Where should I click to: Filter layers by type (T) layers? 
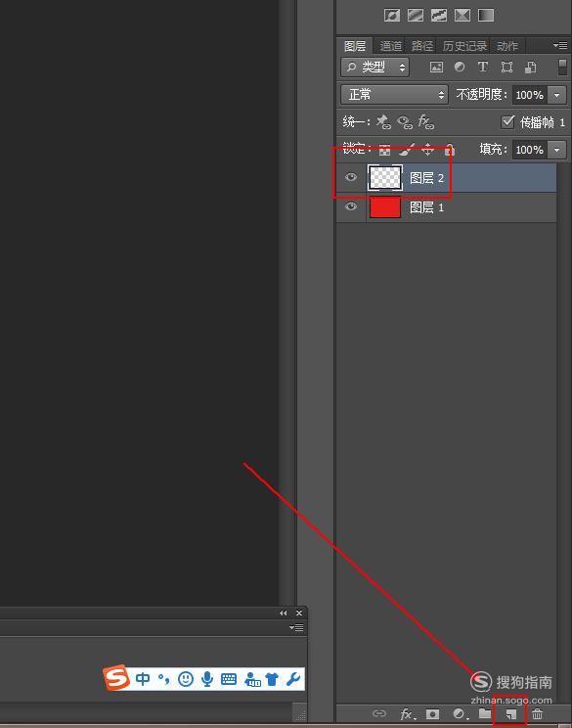pyautogui.click(x=483, y=68)
